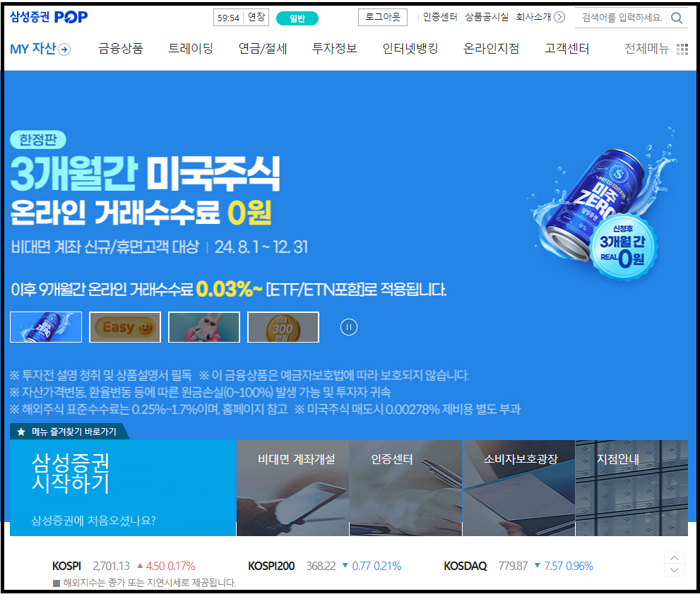This screenshot has height=599, width=700.
Task: Open the 연금/절세 menu
Action: click(x=262, y=49)
